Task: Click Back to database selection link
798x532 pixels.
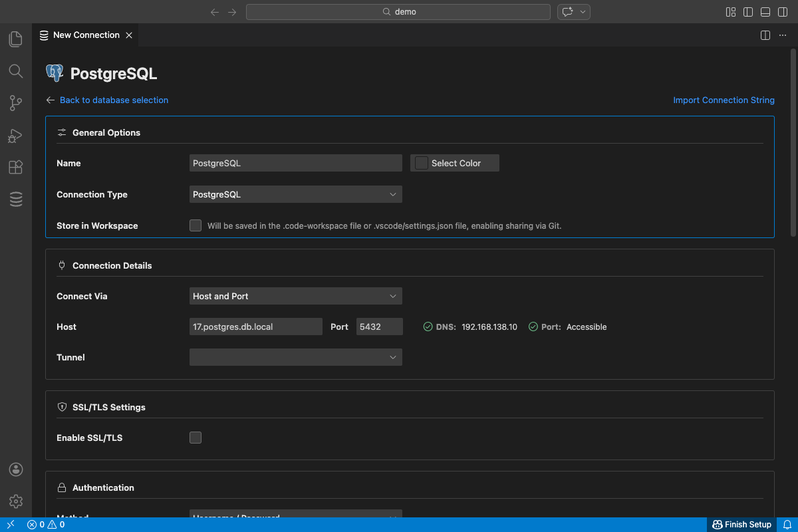Action: (x=114, y=100)
